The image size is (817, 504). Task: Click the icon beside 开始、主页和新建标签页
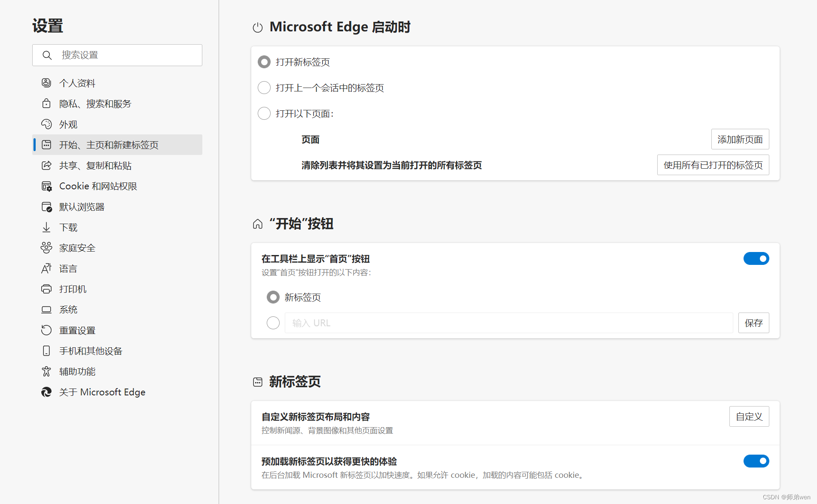[46, 145]
